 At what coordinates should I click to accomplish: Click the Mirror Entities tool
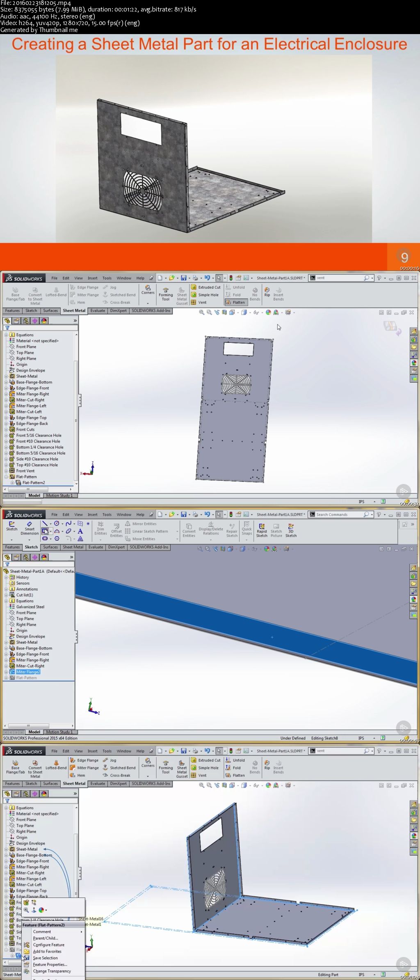(141, 524)
